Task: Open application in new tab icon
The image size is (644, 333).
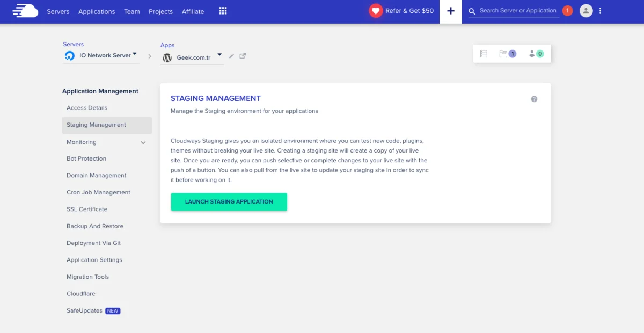Action: pyautogui.click(x=243, y=56)
